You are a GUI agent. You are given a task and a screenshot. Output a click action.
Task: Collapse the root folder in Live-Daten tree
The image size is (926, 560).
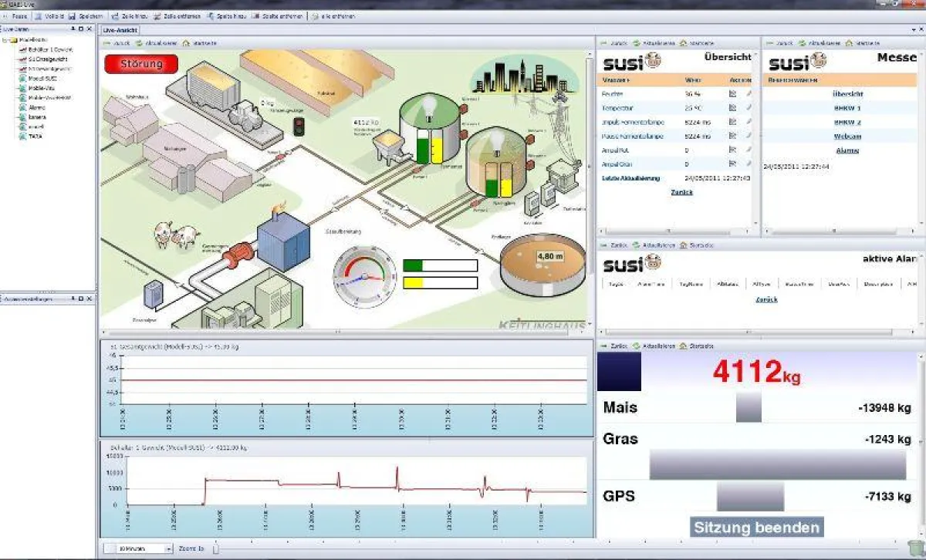5,39
